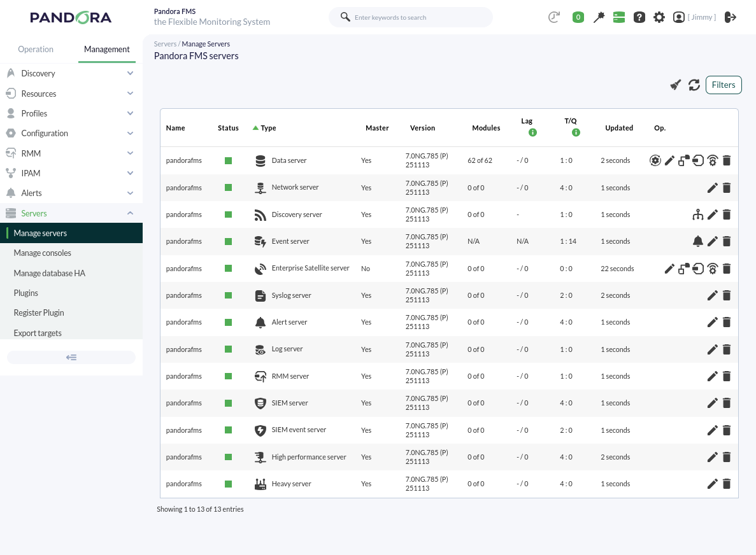This screenshot has height=555, width=756.
Task: Click the High performance server type label
Action: [308, 457]
